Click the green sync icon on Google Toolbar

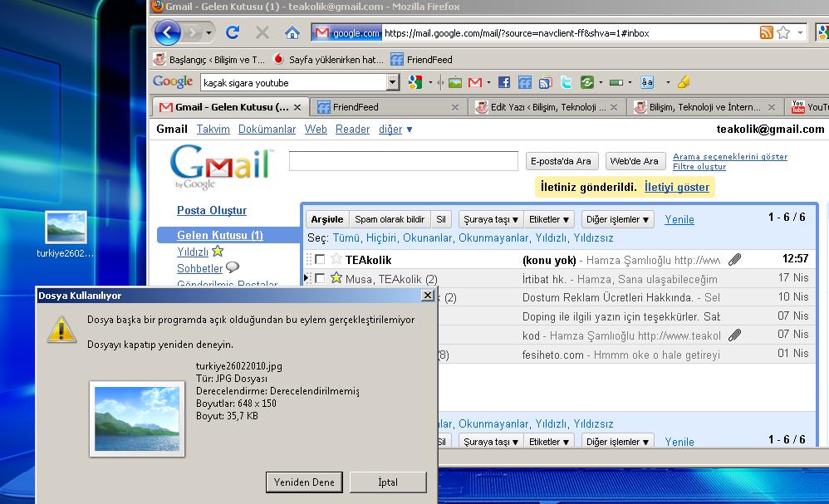pyautogui.click(x=586, y=82)
